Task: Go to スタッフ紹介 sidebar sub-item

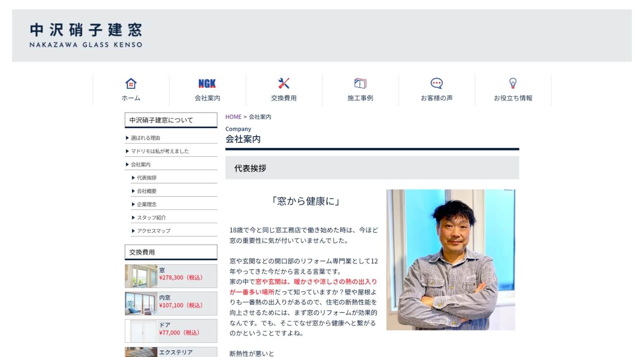Action: (x=174, y=217)
